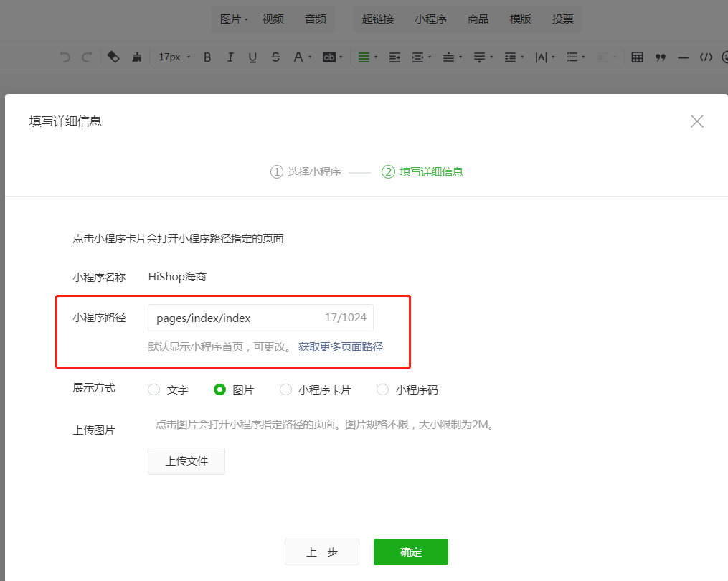Image resolution: width=728 pixels, height=581 pixels.
Task: Apply strikethrough text formatting
Action: click(275, 57)
